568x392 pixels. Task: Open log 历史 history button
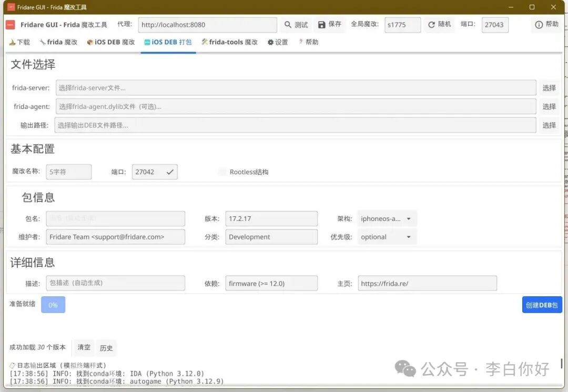click(x=106, y=348)
